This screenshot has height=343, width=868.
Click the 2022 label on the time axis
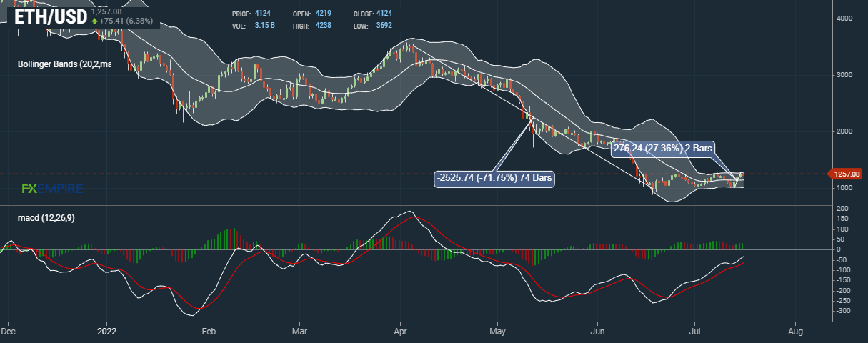tap(106, 332)
